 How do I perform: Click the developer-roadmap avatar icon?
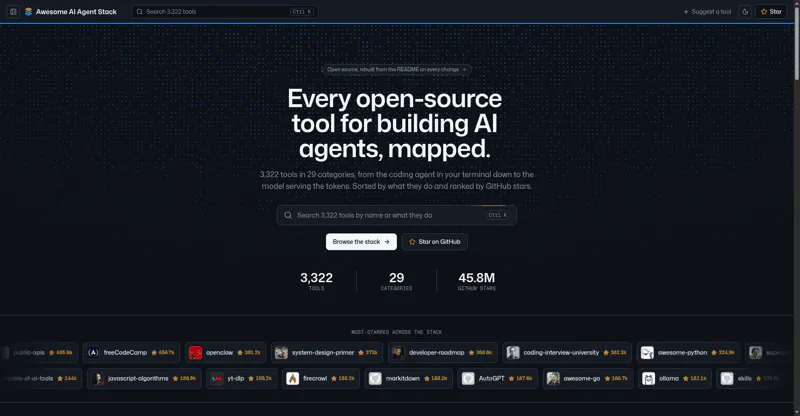(398, 353)
